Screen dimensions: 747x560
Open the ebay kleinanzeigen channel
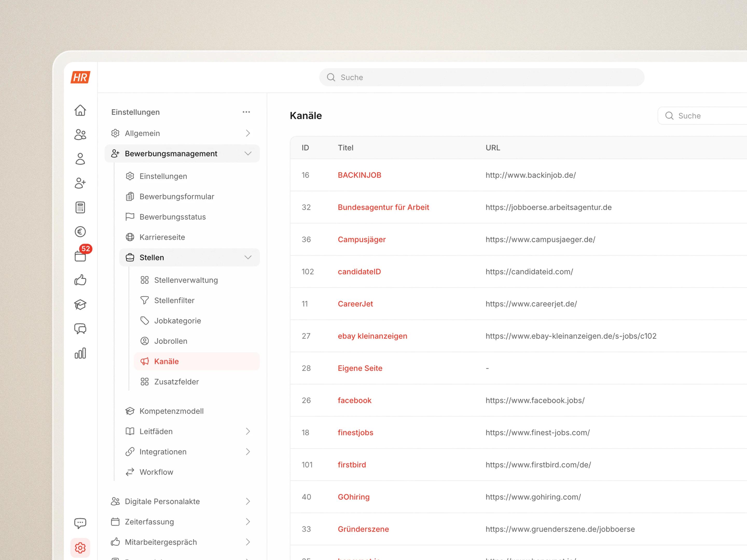372,336
